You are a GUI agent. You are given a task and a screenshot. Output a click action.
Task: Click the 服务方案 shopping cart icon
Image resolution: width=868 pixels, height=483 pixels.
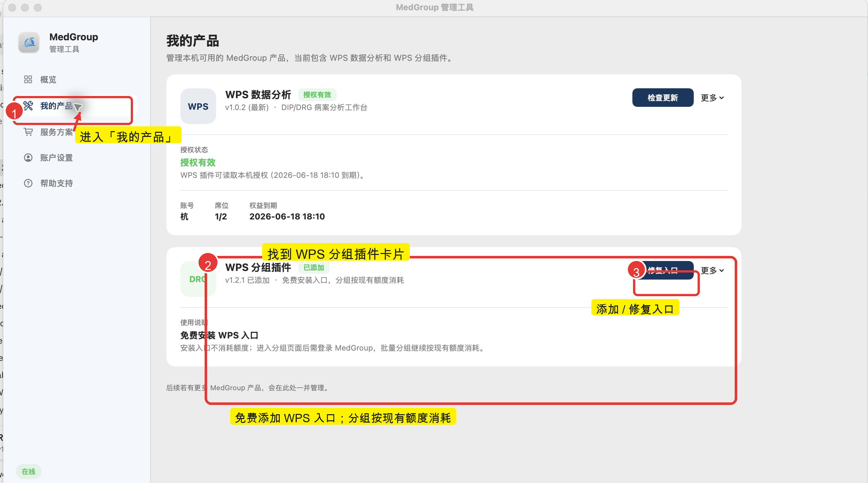click(28, 132)
